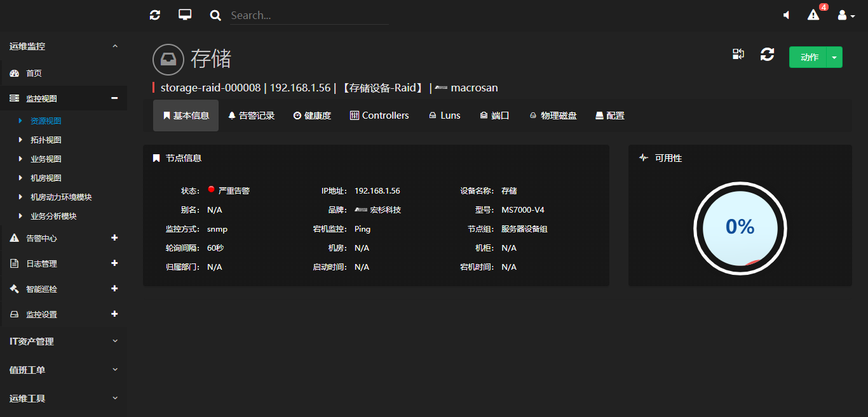Screen dimensions: 868x417
Task: Click the green 动作 button
Action: tap(808, 57)
